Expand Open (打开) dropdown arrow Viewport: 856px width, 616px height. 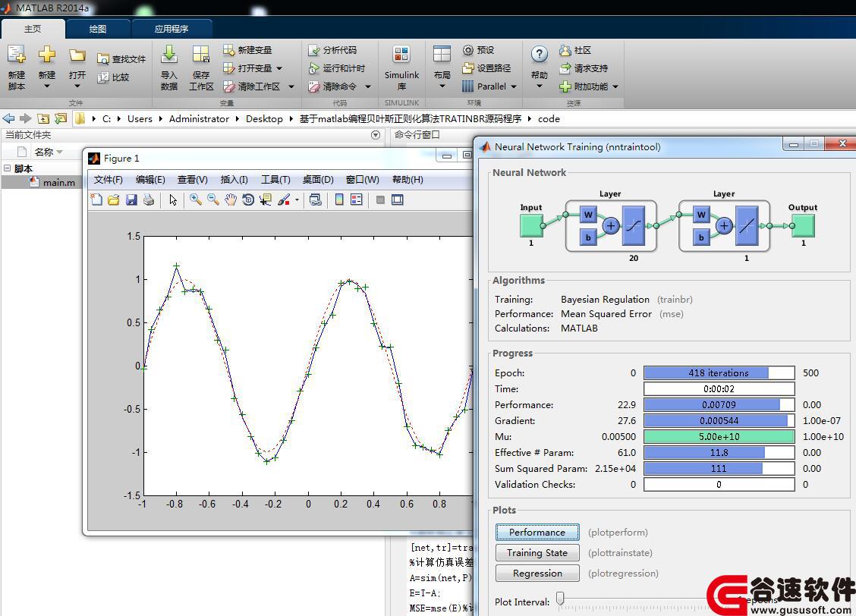click(x=77, y=86)
